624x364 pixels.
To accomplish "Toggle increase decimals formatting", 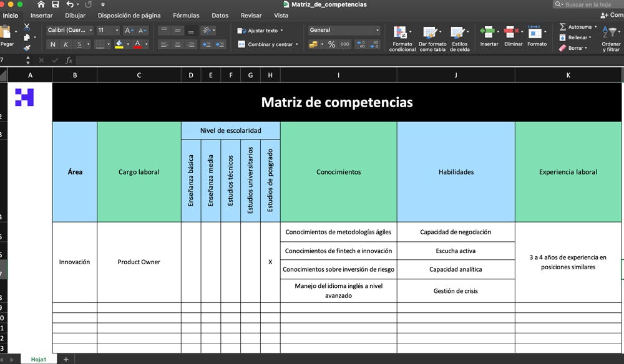I will (359, 44).
